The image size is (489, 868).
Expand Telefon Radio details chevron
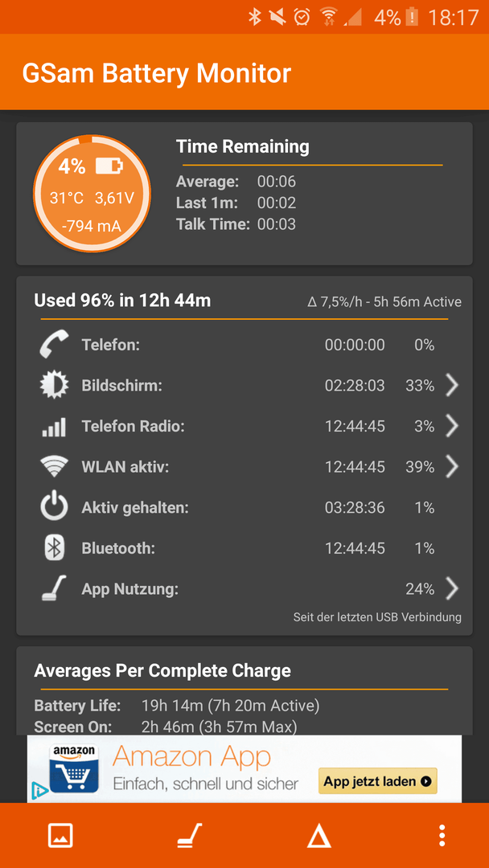point(452,426)
